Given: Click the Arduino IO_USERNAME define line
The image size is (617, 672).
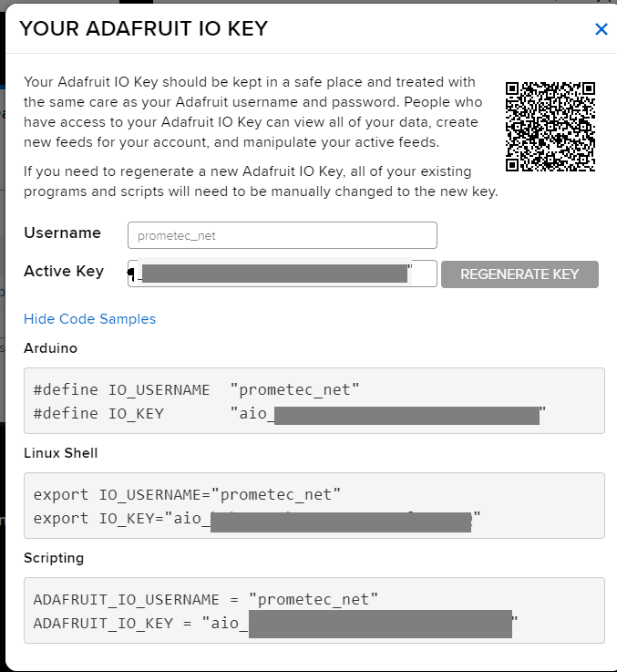Looking at the screenshot, I should [196, 390].
